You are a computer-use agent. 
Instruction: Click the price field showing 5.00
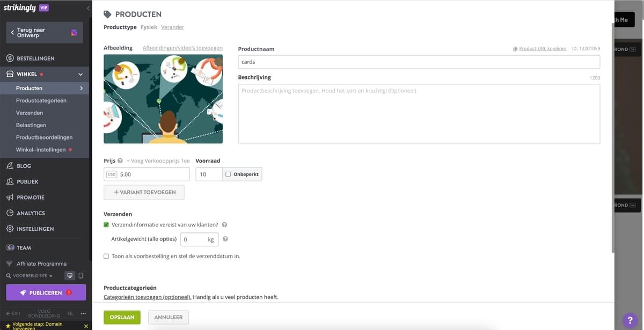[x=147, y=174]
